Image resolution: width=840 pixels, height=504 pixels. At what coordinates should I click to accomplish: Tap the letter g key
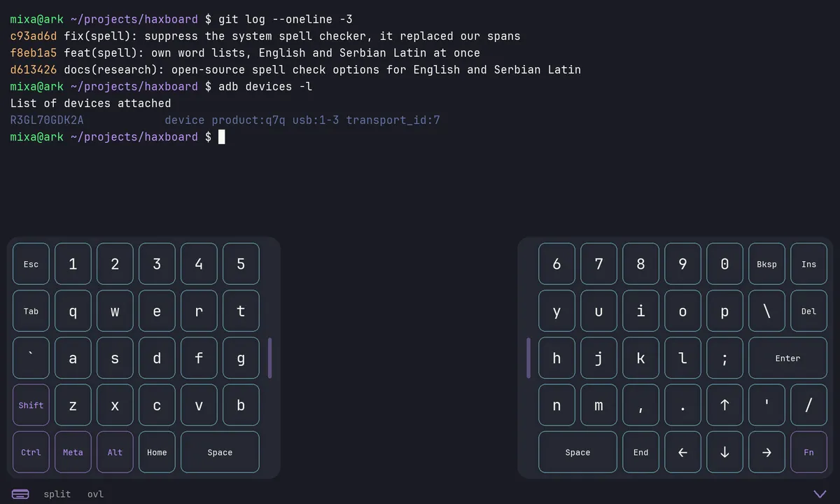[x=241, y=358]
